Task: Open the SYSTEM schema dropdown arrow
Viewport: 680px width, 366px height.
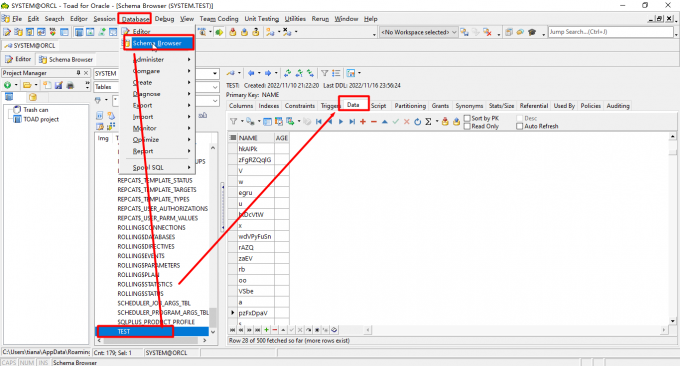Action: click(x=215, y=74)
